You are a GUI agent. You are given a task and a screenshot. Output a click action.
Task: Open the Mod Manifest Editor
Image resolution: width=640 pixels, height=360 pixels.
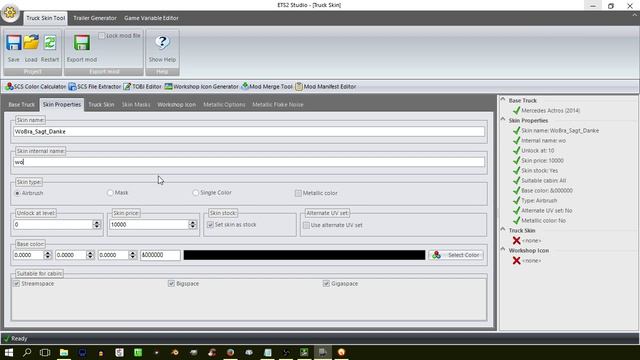point(326,87)
